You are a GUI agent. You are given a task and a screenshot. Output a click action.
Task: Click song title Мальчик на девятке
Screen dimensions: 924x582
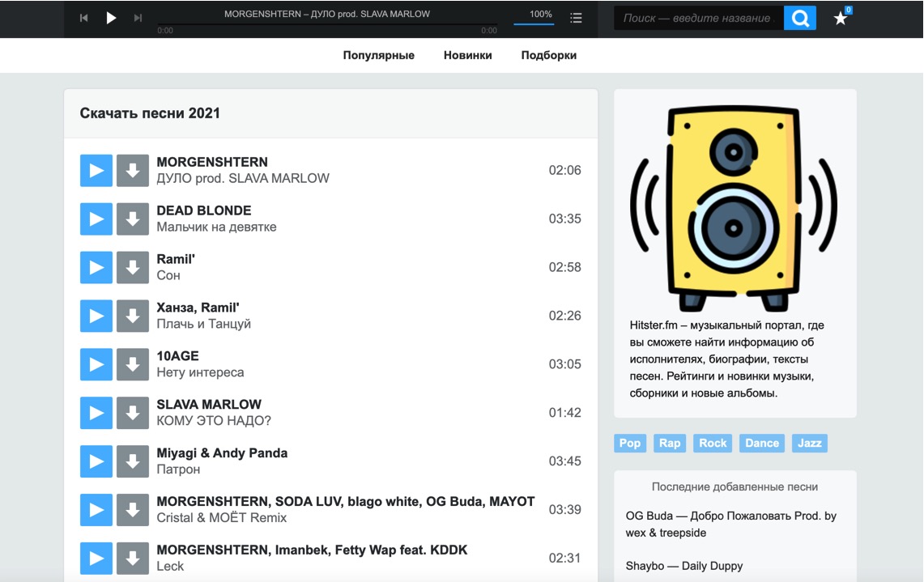tap(216, 227)
